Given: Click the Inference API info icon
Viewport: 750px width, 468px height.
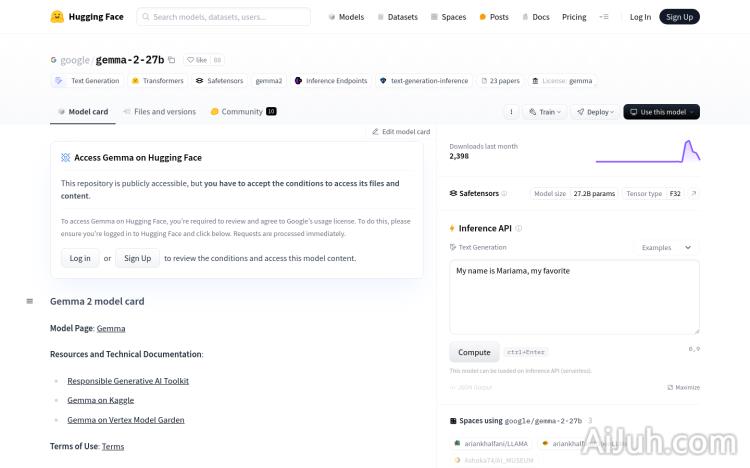Looking at the screenshot, I should click(x=518, y=228).
